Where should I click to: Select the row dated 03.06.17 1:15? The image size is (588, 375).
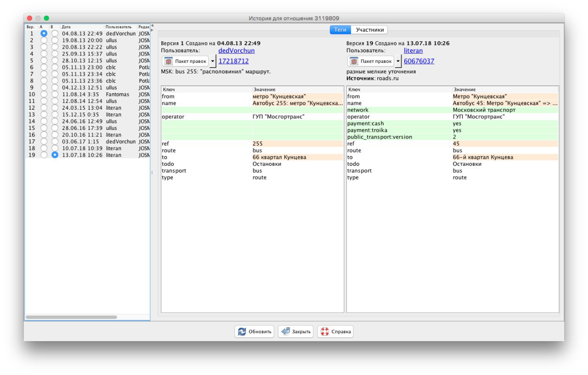pyautogui.click(x=87, y=142)
